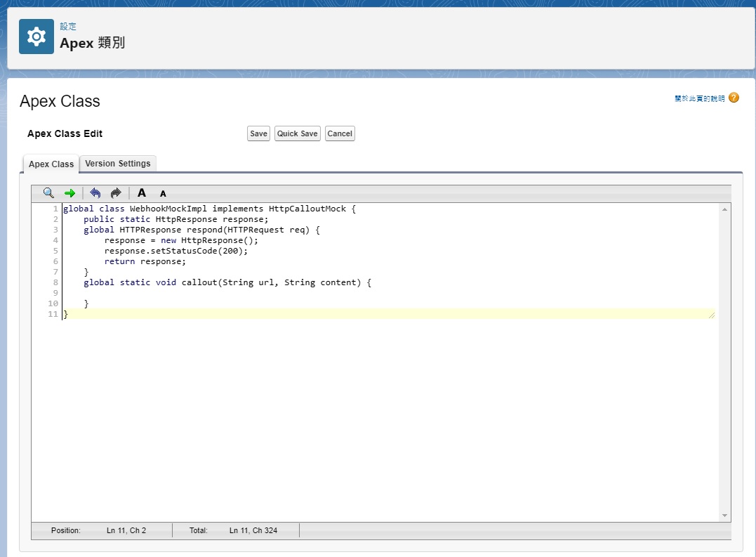Redo the last edit in editor
The image size is (756, 557).
(116, 193)
